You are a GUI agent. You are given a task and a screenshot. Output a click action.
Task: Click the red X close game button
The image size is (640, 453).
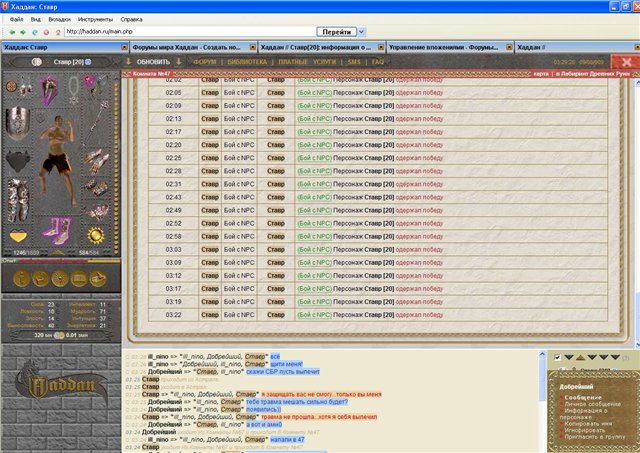point(626,62)
